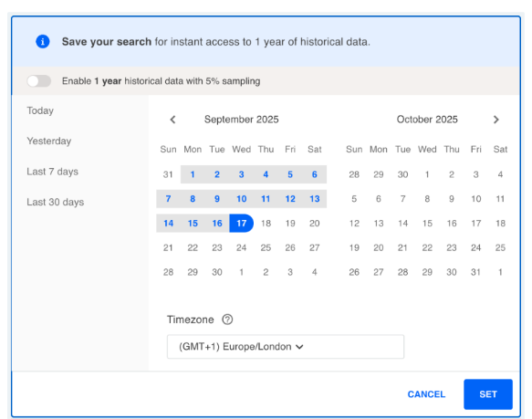
Task: Pick September 1 in the calendar
Action: [x=193, y=174]
